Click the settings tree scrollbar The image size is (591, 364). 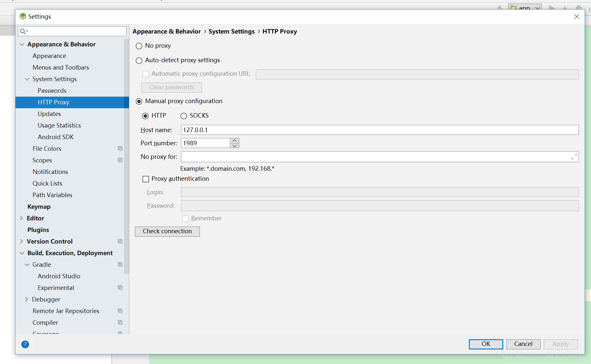126,156
